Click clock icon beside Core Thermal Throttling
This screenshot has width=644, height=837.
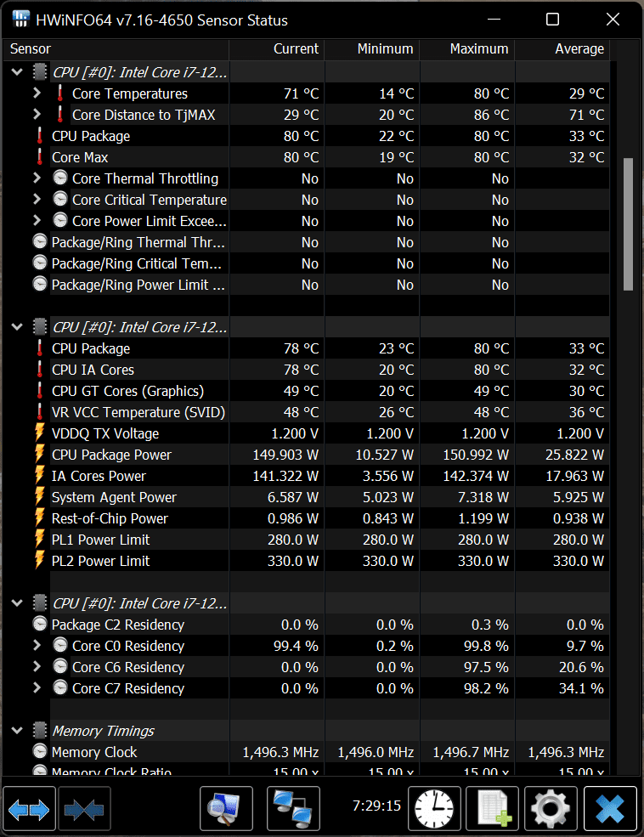(60, 178)
